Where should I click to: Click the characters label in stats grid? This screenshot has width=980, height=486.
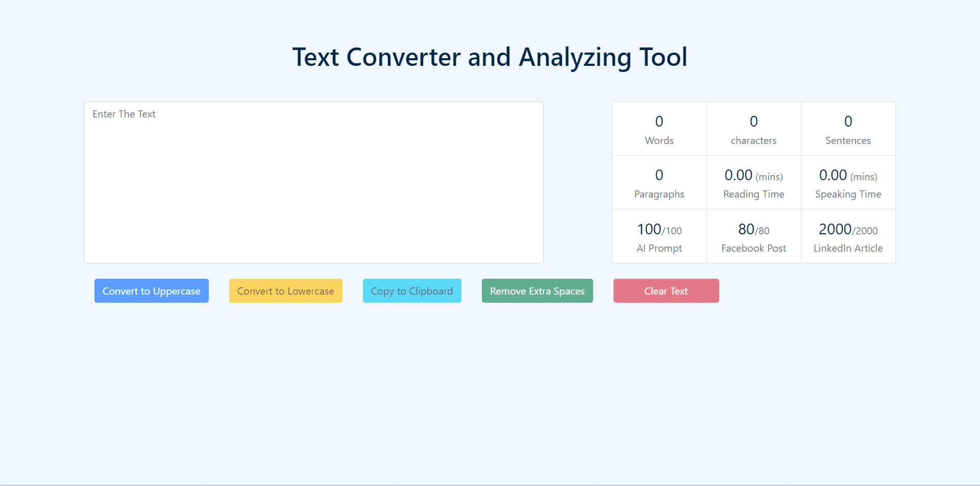pos(753,141)
